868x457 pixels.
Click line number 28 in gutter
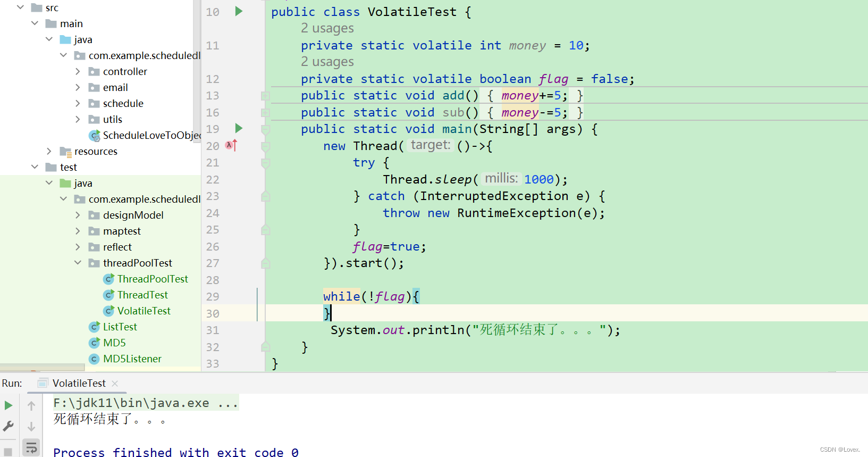[213, 280]
